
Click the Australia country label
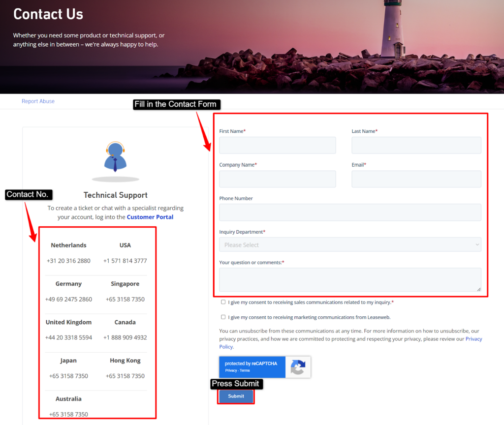tap(68, 399)
